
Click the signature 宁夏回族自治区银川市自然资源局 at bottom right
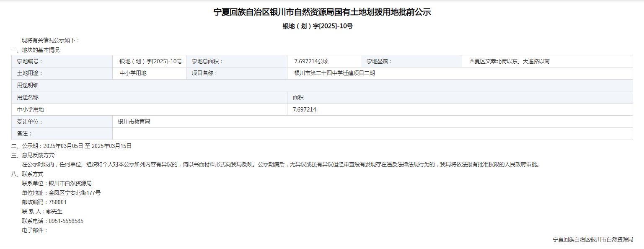(x=593, y=239)
